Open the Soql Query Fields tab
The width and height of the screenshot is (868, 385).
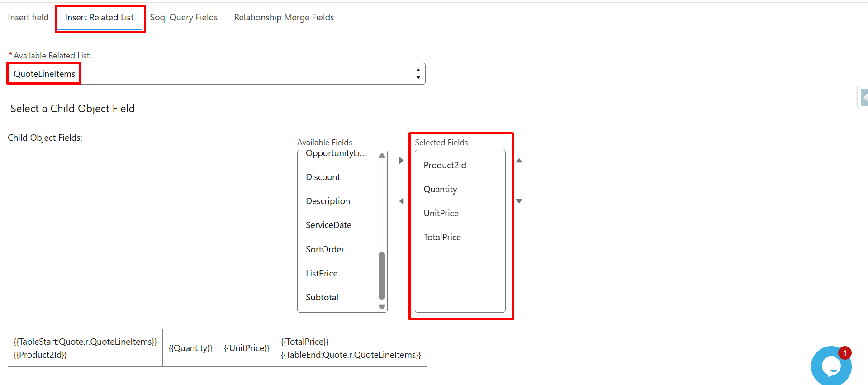(184, 17)
